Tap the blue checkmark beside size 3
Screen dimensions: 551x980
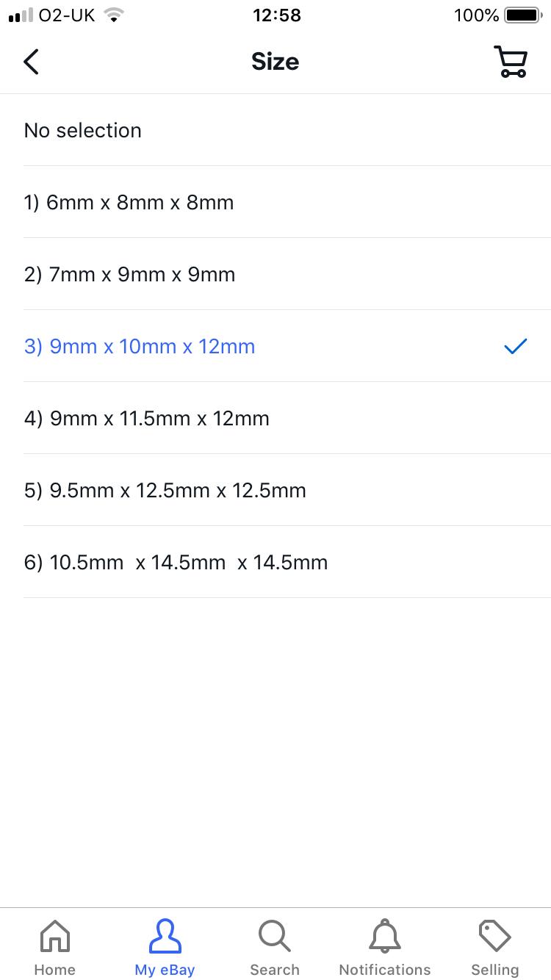tap(516, 346)
